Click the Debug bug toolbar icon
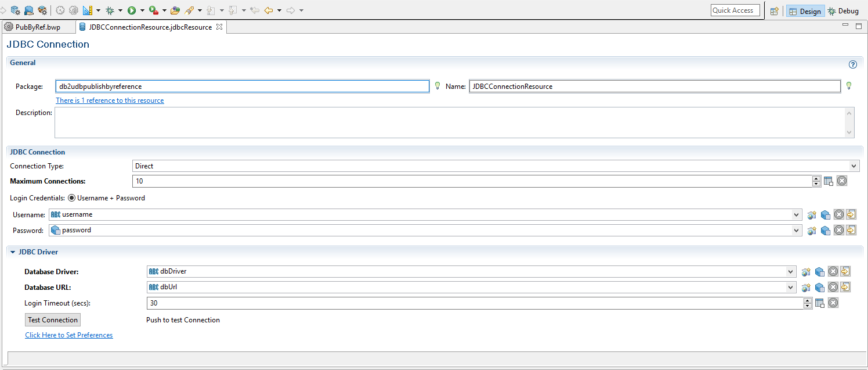This screenshot has height=370, width=868. 110,10
